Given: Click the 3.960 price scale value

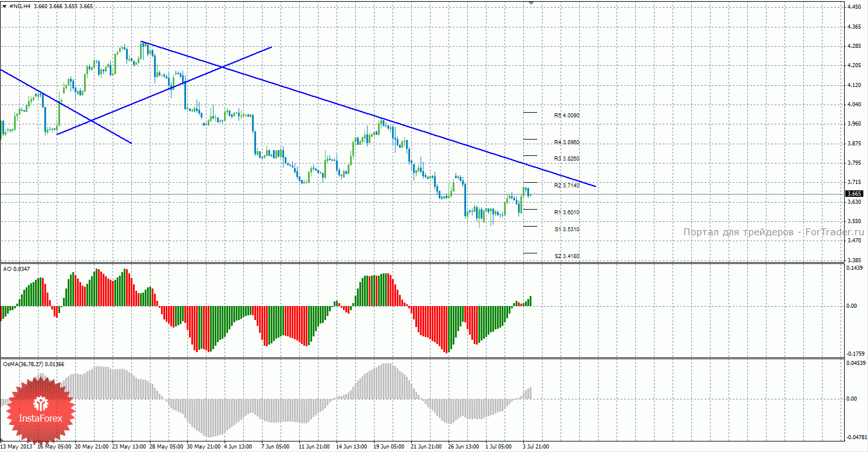Looking at the screenshot, I should tap(853, 124).
